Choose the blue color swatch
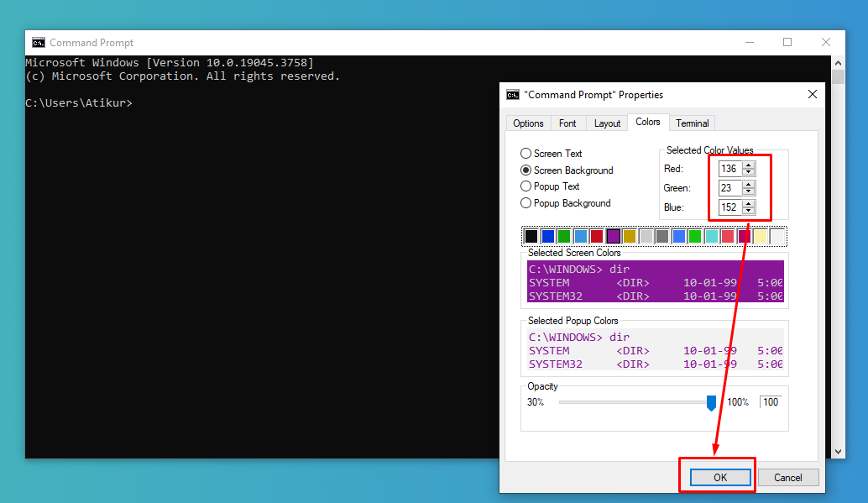868x503 pixels. (548, 235)
